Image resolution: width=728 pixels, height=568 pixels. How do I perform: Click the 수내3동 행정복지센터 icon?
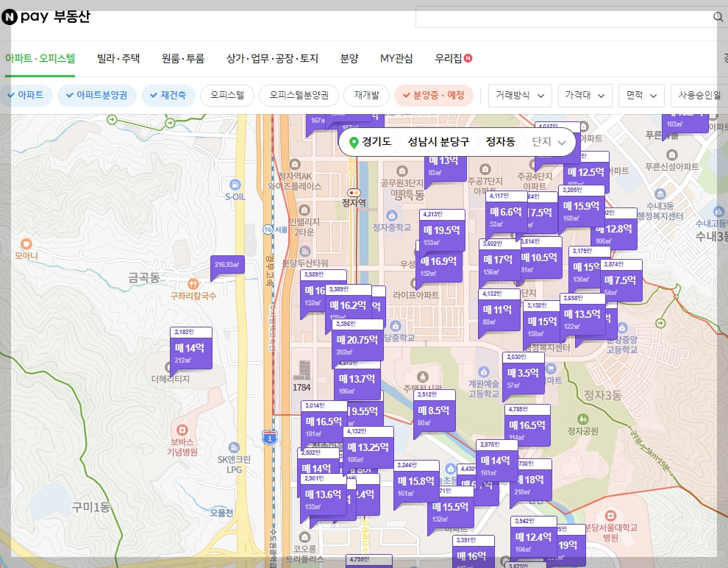tap(660, 194)
